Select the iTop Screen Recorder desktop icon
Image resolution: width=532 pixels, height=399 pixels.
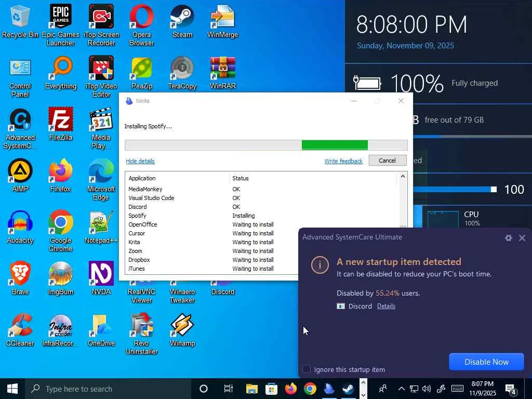(101, 25)
